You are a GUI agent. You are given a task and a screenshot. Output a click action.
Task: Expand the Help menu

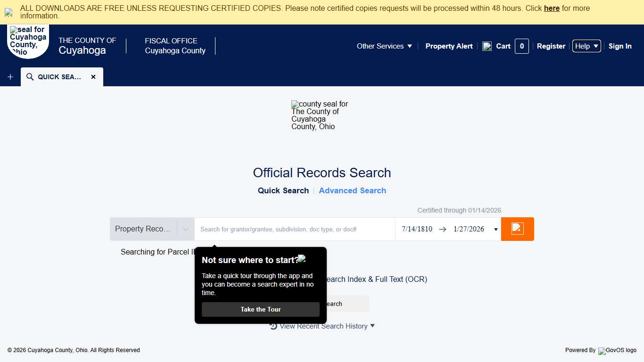point(586,46)
